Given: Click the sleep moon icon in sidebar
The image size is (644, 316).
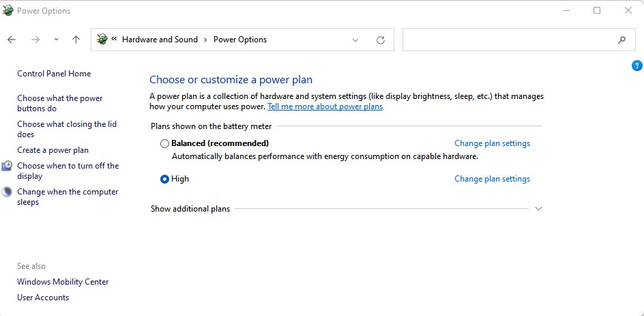Looking at the screenshot, I should (x=7, y=192).
